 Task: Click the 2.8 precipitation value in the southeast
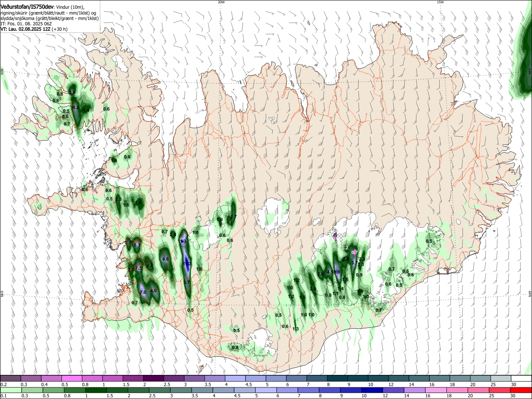point(320,274)
